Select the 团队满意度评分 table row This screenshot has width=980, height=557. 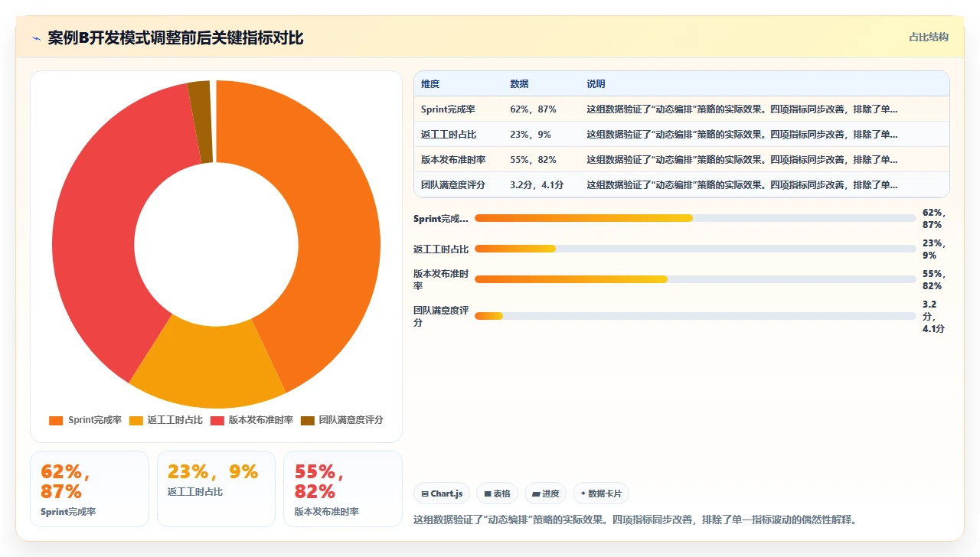(x=681, y=185)
